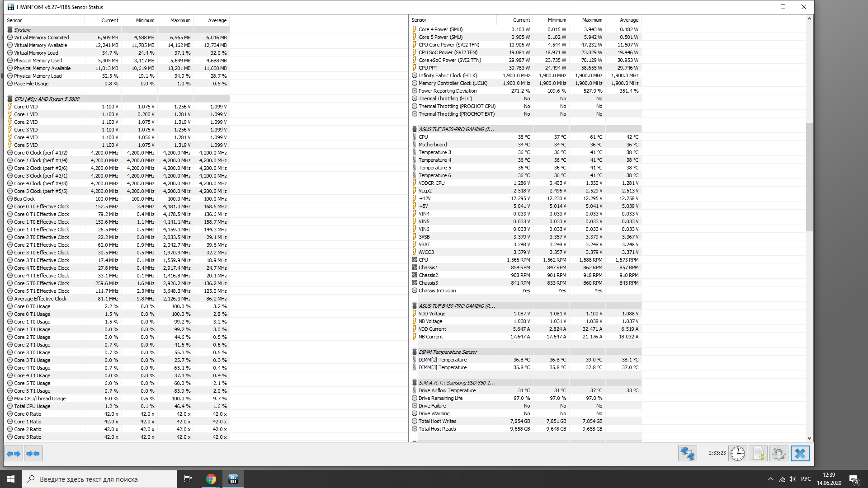This screenshot has height=488, width=868.
Task: Open the remote network monitoring icon
Action: point(687,454)
